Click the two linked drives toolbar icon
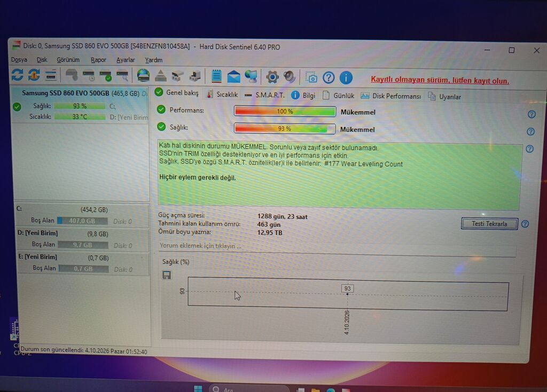Image resolution: width=547 pixels, height=392 pixels. tap(177, 76)
